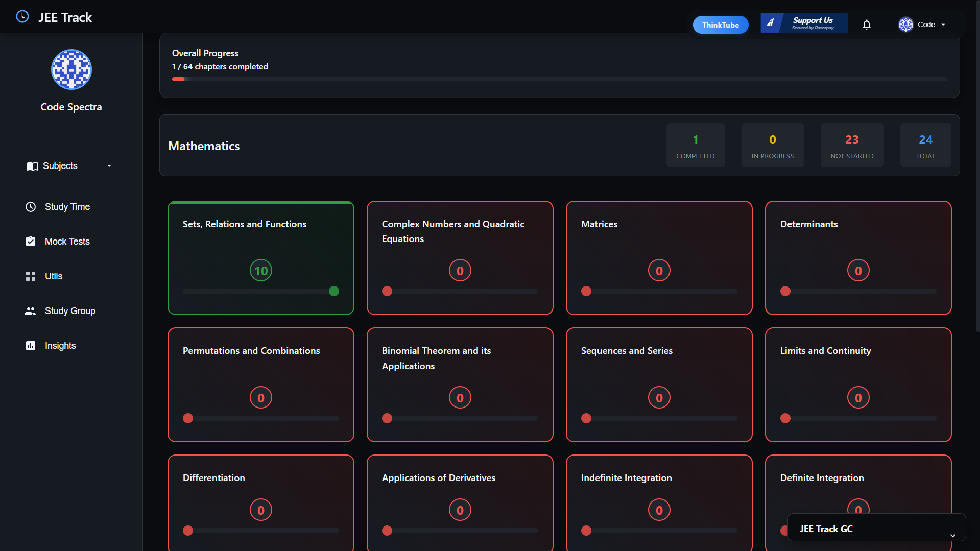
Task: Click the 0 badge on Sequences and Series
Action: pyautogui.click(x=659, y=398)
